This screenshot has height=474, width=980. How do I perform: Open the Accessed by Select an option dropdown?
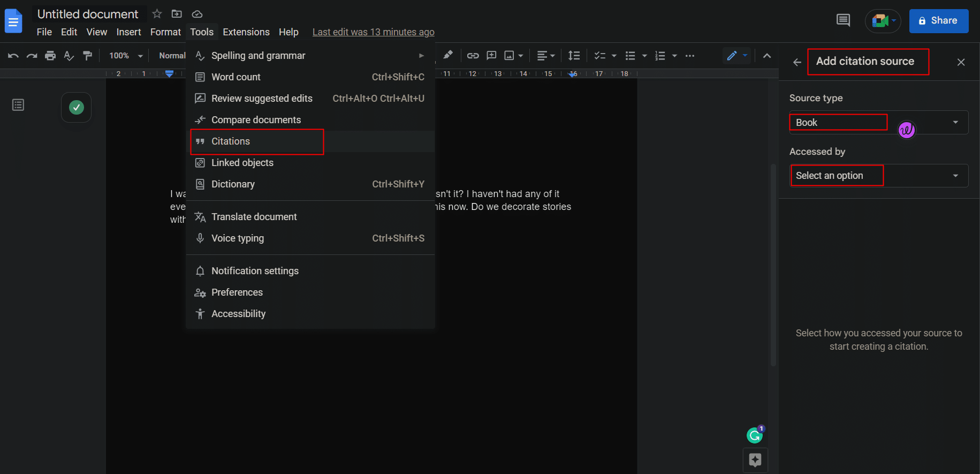(x=879, y=176)
